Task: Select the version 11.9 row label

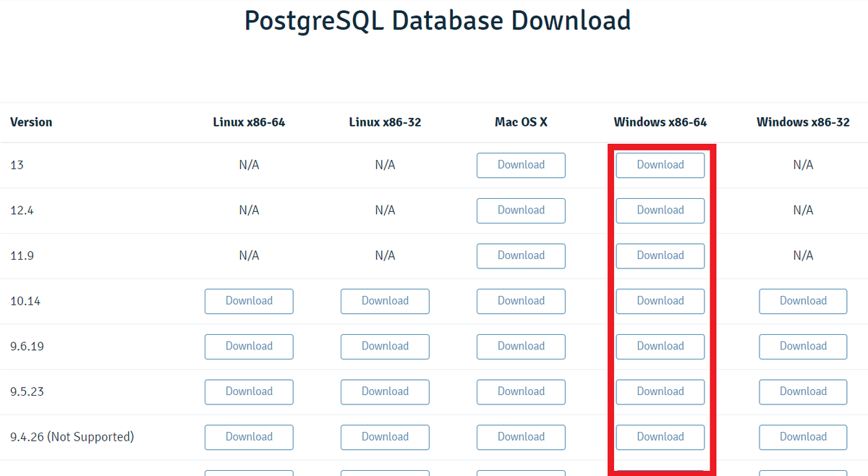Action: tap(22, 255)
